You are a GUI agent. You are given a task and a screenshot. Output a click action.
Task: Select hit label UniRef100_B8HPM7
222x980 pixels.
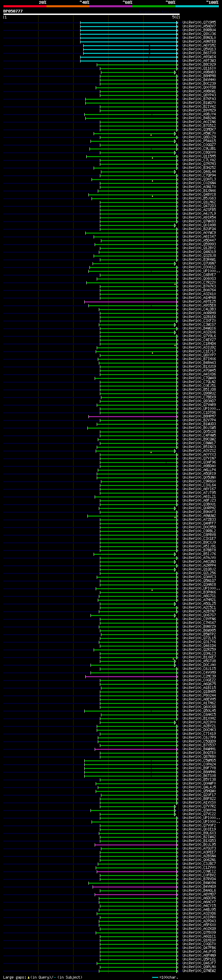(199, 416)
